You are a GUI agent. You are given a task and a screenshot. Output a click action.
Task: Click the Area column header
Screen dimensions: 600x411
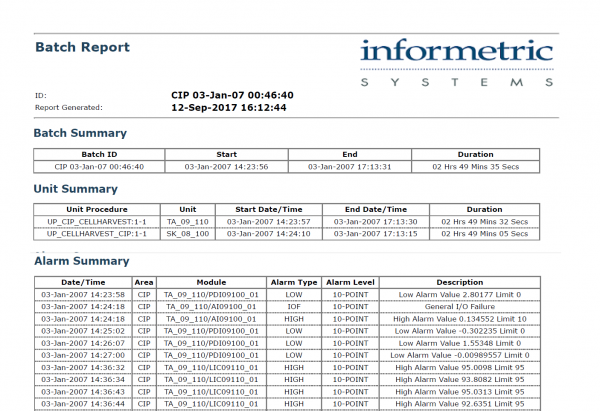pyautogui.click(x=144, y=282)
